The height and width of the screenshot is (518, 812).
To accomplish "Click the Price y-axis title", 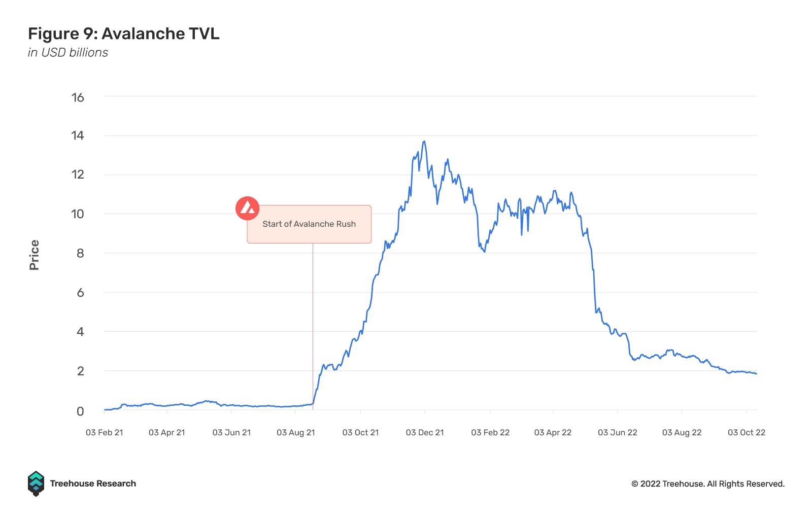I will 34,255.
